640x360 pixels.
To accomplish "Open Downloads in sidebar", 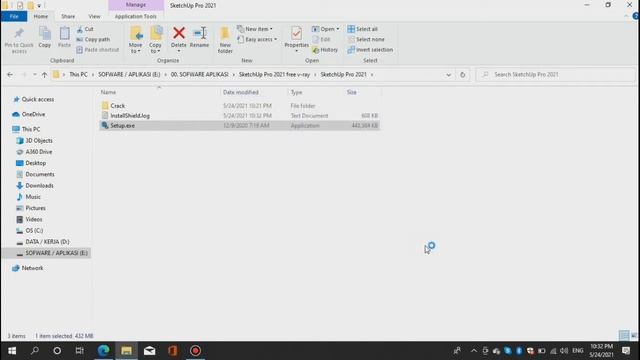I will pos(39,185).
